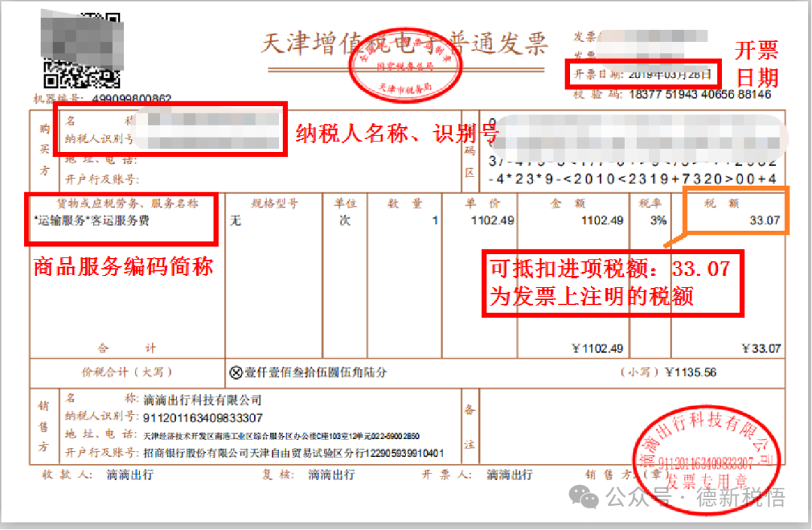Select the unit value 次
This screenshot has height=530, width=812.
point(345,221)
